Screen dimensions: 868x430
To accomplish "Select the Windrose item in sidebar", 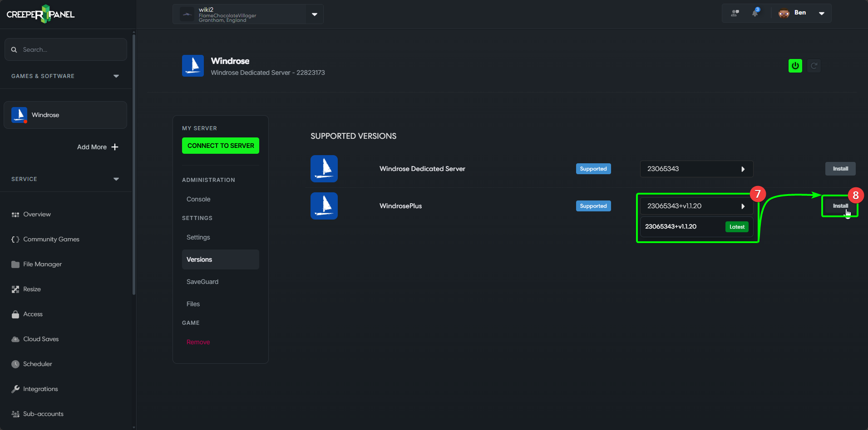I will click(65, 115).
